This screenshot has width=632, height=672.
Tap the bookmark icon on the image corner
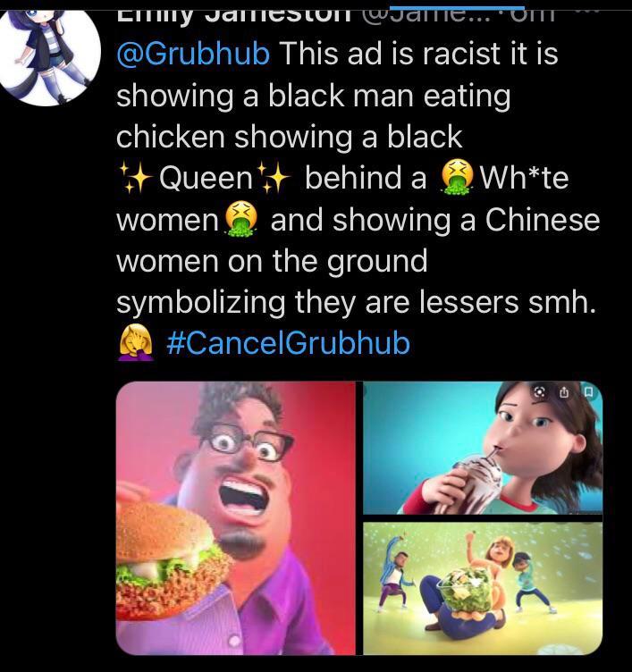589,391
